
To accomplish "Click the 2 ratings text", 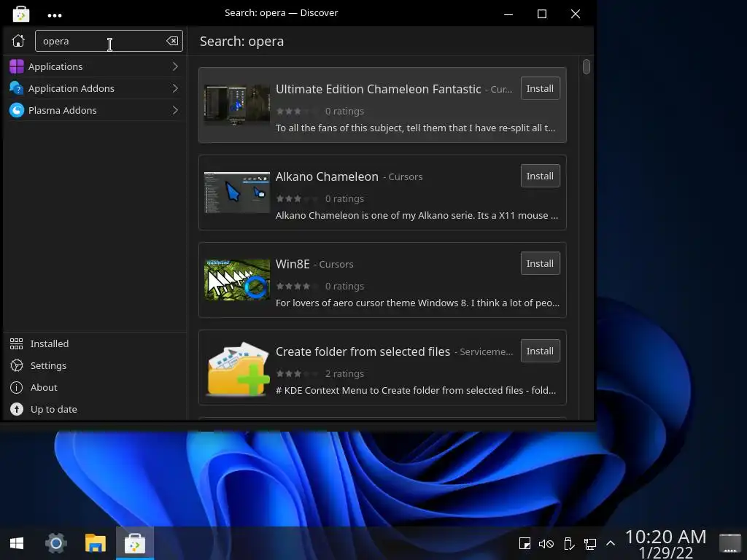I will tap(344, 374).
